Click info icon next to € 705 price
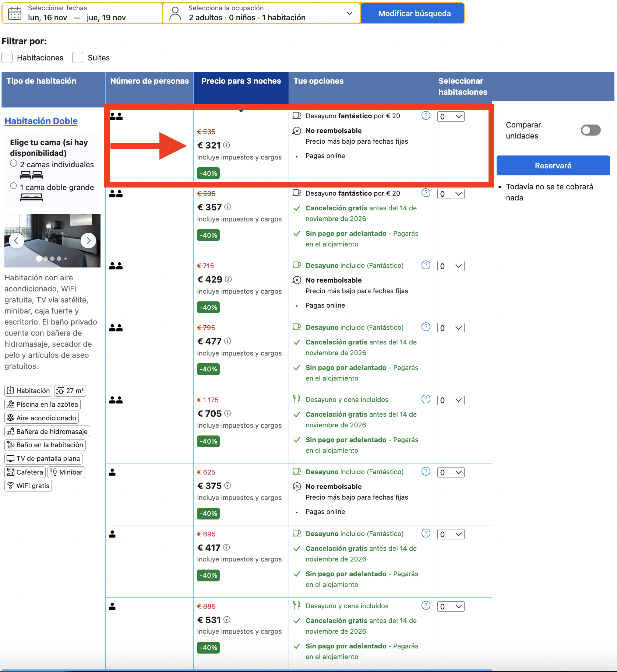The height and width of the screenshot is (672, 617). tap(228, 413)
